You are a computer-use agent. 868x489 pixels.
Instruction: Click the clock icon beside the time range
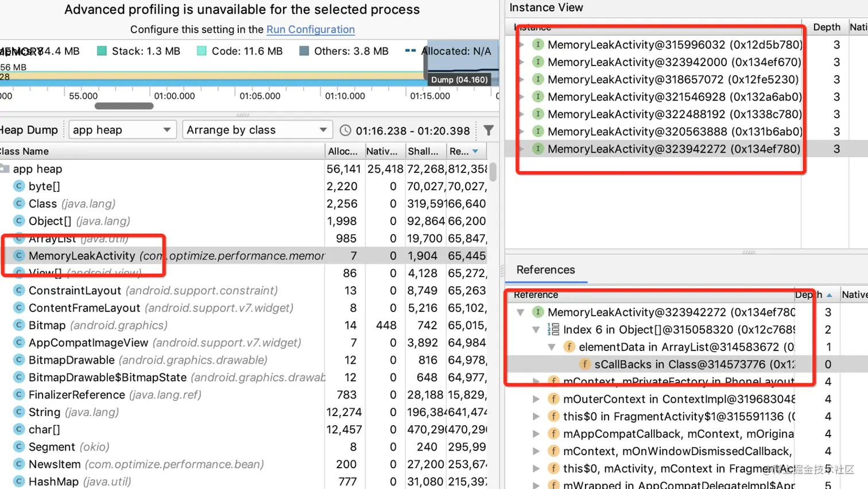click(345, 130)
